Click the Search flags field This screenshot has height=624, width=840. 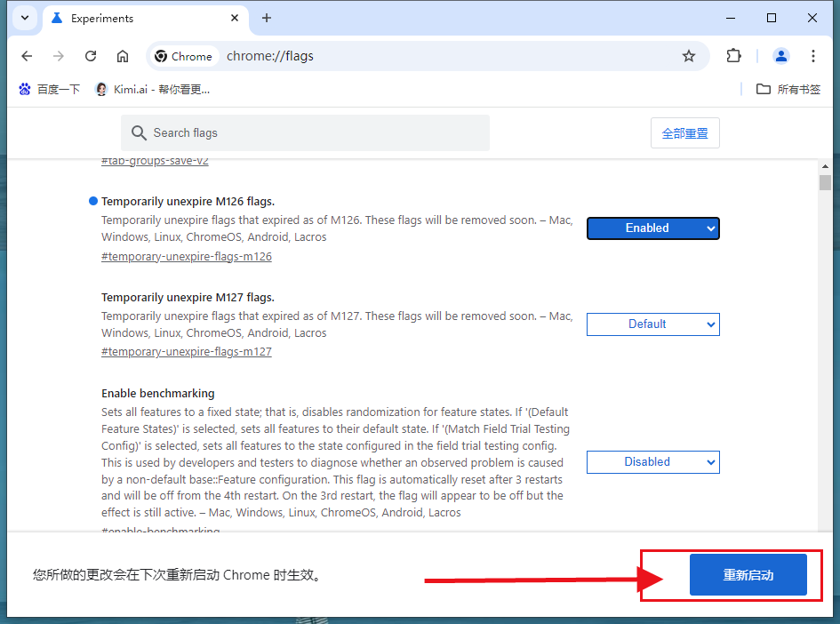coord(305,132)
